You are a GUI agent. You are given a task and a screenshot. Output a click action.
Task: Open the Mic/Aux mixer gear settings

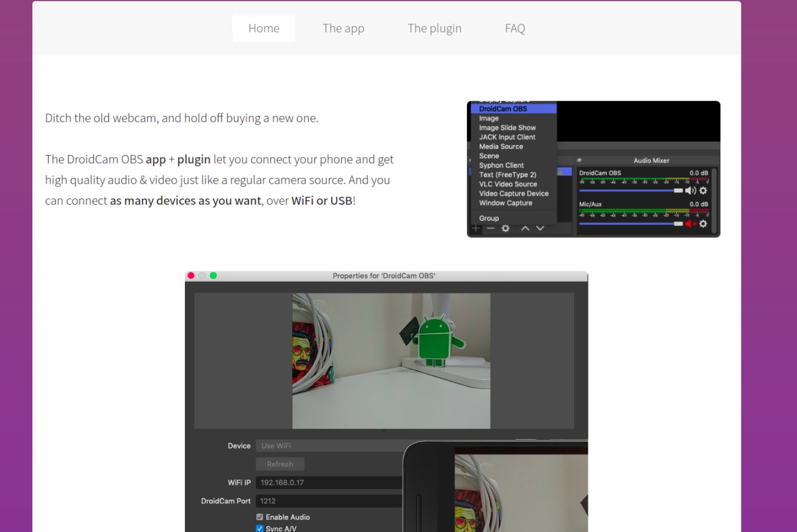click(703, 223)
